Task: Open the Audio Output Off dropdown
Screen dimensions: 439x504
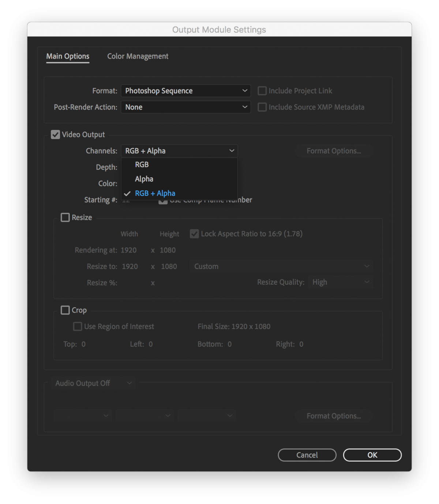Action: pos(93,383)
